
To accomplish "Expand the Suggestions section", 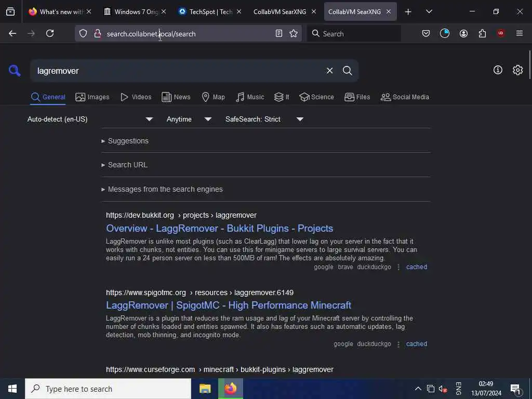I will click(x=125, y=141).
